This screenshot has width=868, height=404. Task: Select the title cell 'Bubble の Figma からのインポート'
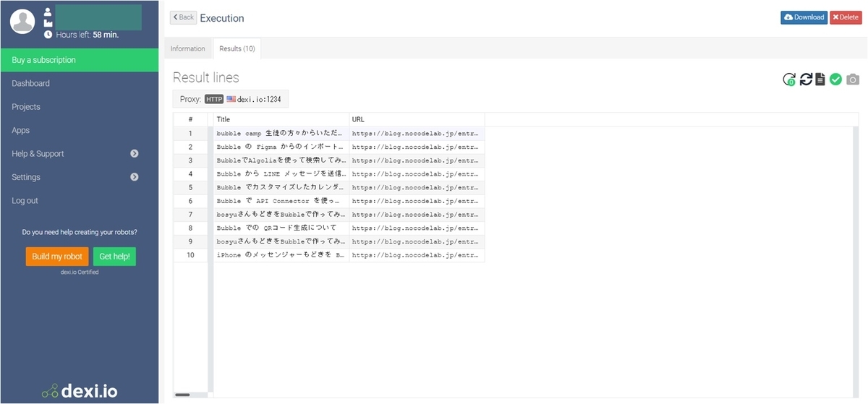click(281, 147)
